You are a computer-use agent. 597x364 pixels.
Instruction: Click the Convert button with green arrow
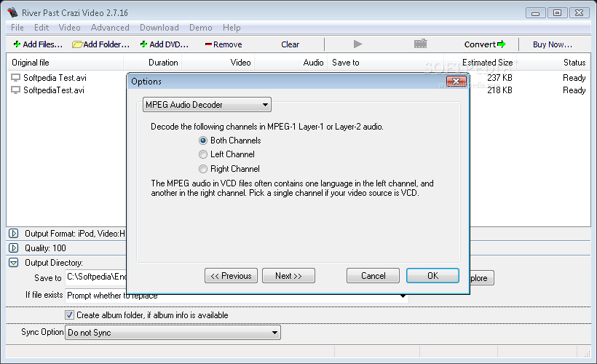[485, 44]
